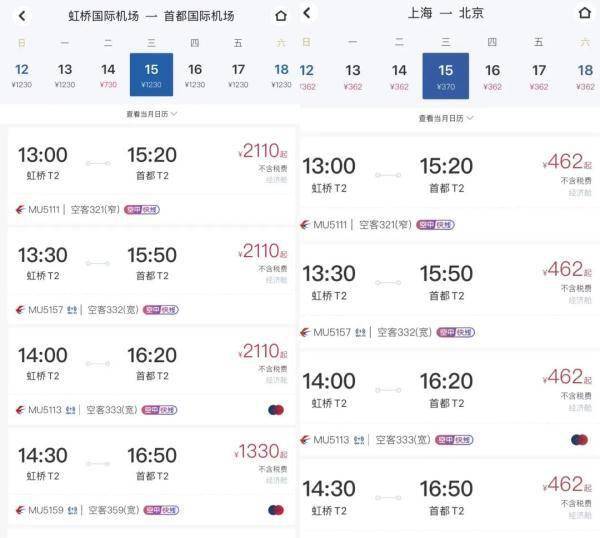Image resolution: width=600 pixels, height=538 pixels.
Task: Click back arrow next to 上海 — 北京 title
Action: [307, 13]
